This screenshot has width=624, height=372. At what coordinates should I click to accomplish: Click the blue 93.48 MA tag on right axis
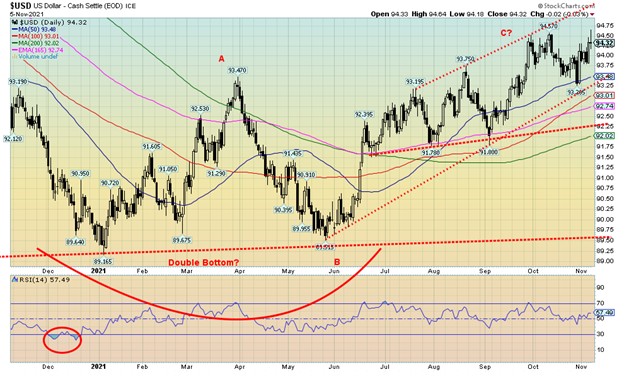[x=605, y=76]
